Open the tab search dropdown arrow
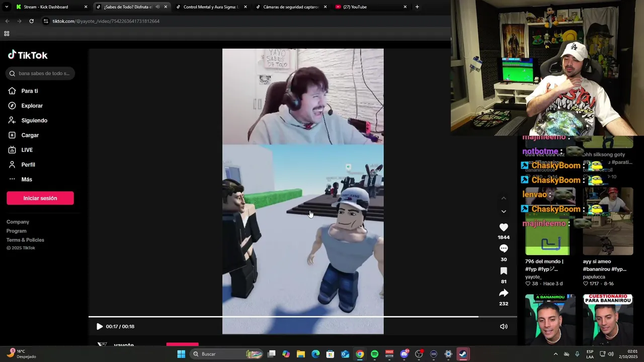Image resolution: width=644 pixels, height=362 pixels. pos(7,7)
